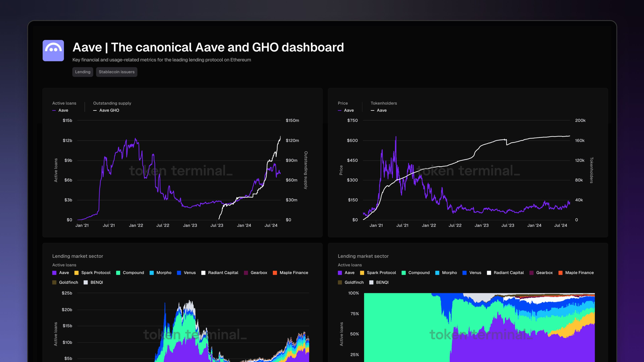This screenshot has height=362, width=644.
Task: Click the Aave ghost logo icon
Action: point(53,50)
